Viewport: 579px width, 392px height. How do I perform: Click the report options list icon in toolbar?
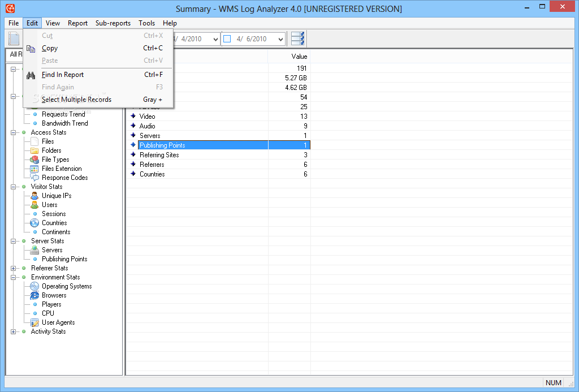pyautogui.click(x=297, y=38)
